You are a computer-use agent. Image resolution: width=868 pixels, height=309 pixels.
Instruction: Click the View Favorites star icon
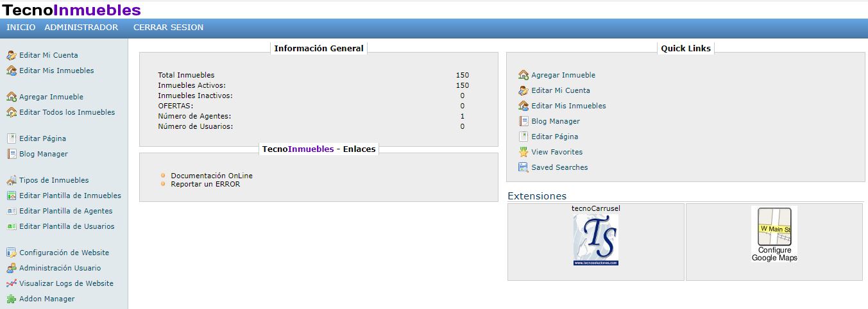click(523, 152)
